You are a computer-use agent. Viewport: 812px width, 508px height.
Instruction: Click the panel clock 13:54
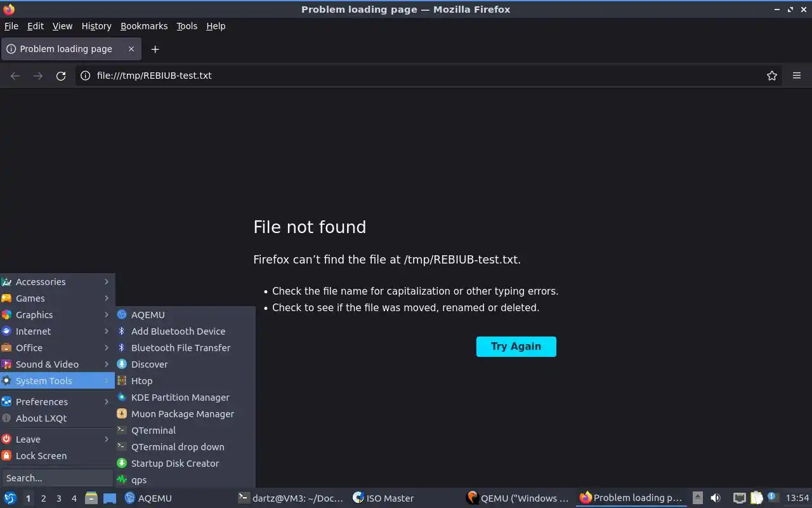[x=797, y=498]
